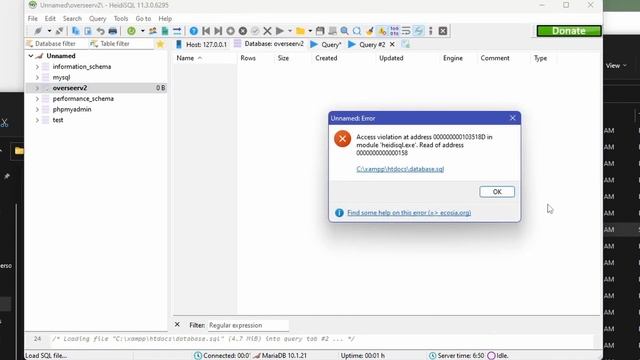Toggle the binary hex display button

(394, 31)
